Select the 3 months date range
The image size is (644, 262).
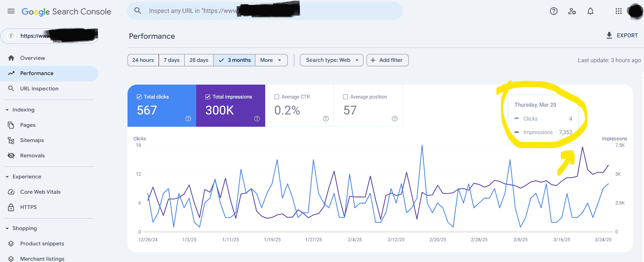click(234, 60)
